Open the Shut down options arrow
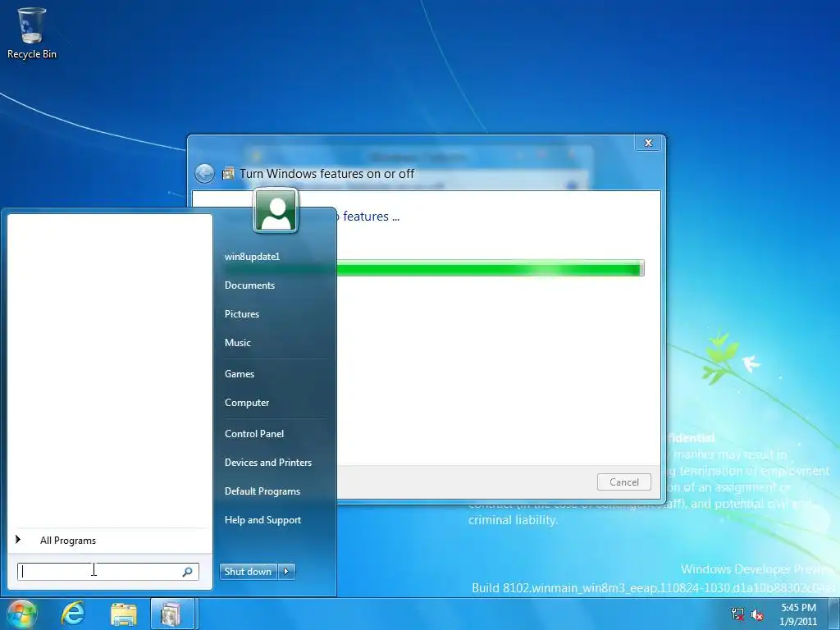 pyautogui.click(x=286, y=571)
